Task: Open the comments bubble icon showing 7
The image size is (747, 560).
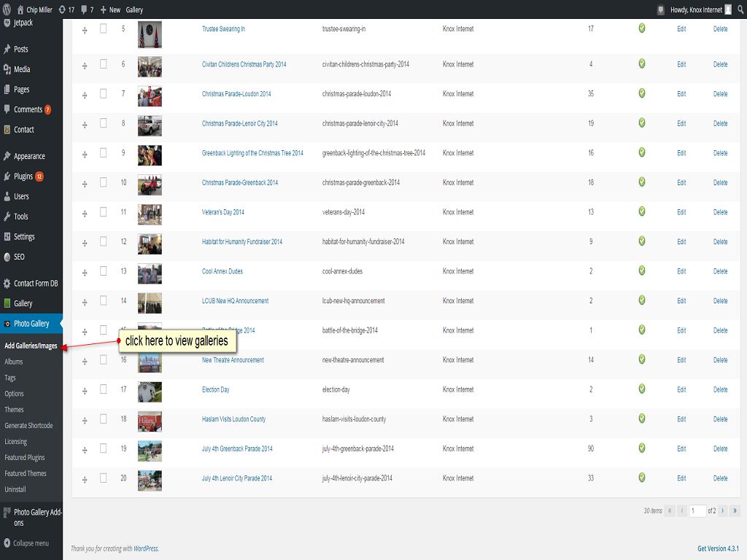Action: [x=84, y=9]
